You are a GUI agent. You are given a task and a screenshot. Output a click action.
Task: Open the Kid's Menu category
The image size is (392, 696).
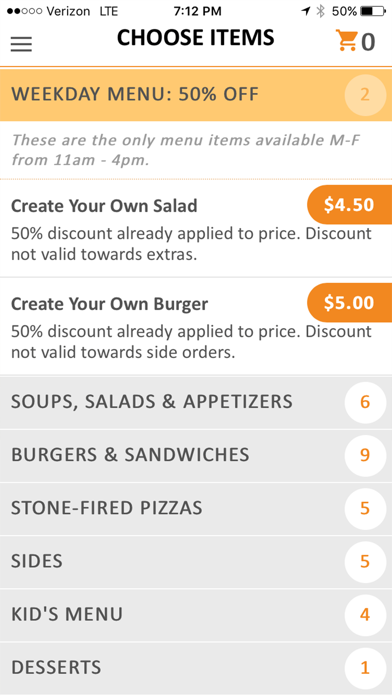pos(196,615)
